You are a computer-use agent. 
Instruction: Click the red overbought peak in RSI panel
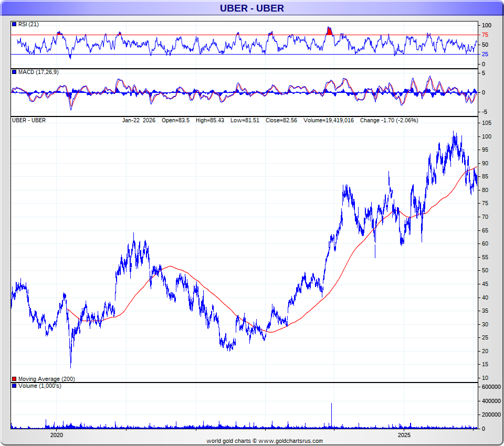(x=329, y=31)
